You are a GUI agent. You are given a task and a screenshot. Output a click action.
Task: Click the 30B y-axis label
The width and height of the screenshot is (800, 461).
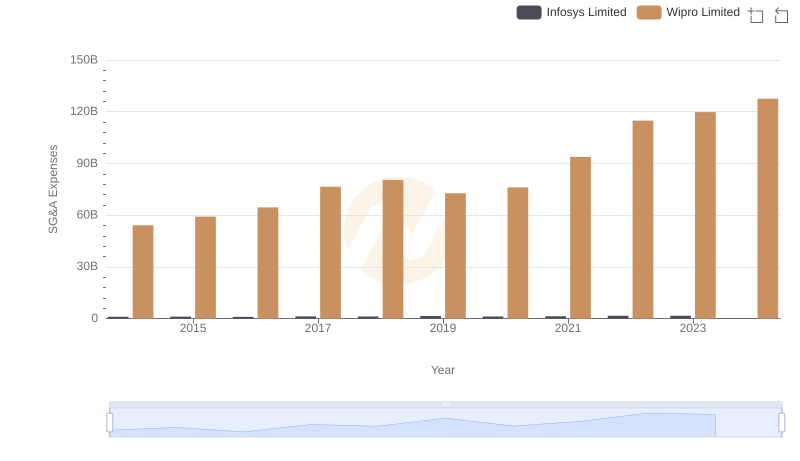[87, 266]
